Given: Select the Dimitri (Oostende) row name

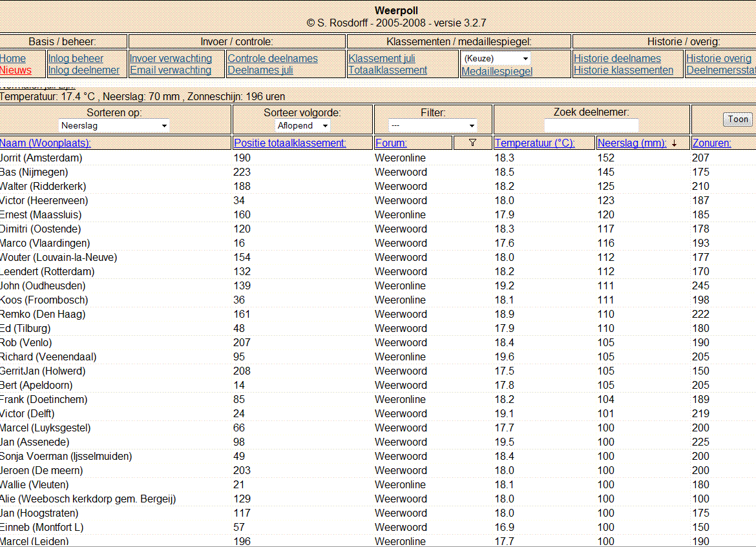Looking at the screenshot, I should [x=41, y=229].
